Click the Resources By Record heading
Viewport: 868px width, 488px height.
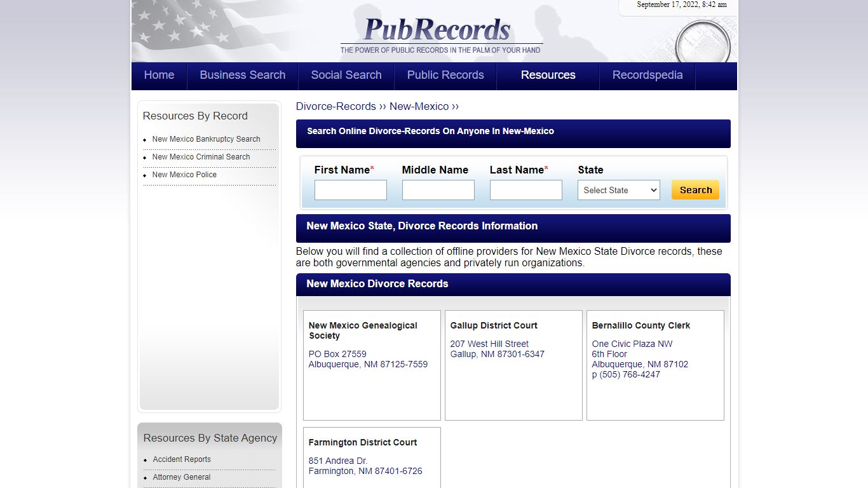coord(195,116)
